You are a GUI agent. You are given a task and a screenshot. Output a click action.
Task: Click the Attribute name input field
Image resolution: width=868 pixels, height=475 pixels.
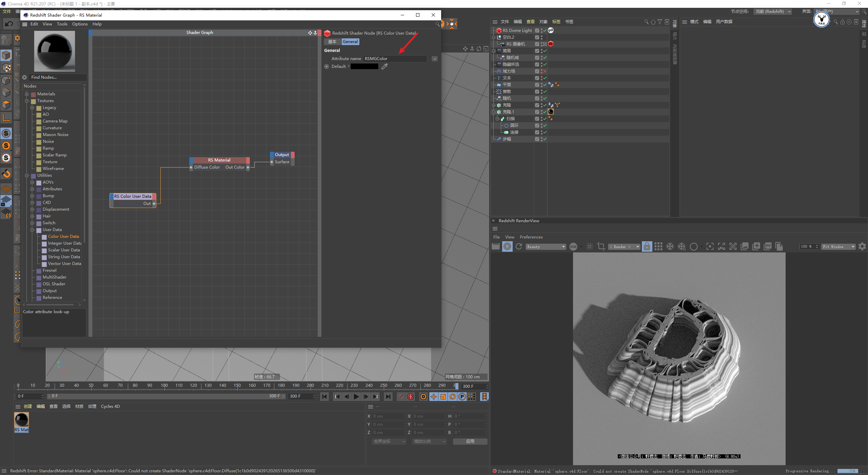click(395, 59)
